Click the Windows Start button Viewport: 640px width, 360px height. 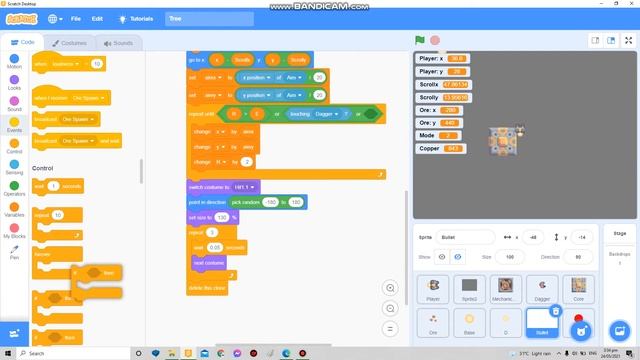pyautogui.click(x=8, y=353)
